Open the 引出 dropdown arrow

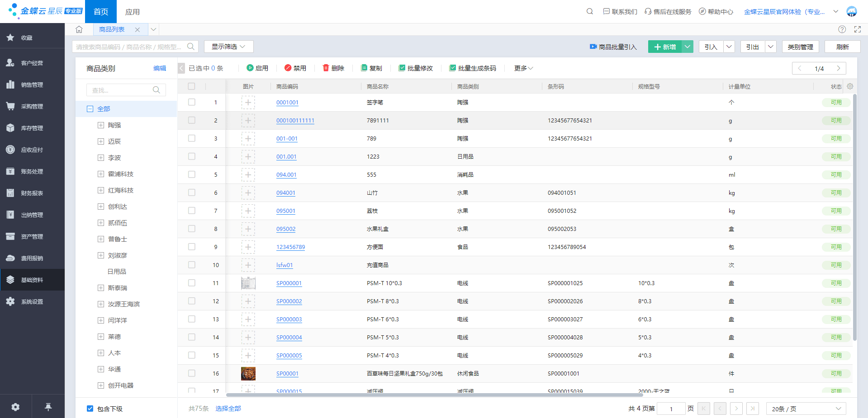pyautogui.click(x=771, y=47)
